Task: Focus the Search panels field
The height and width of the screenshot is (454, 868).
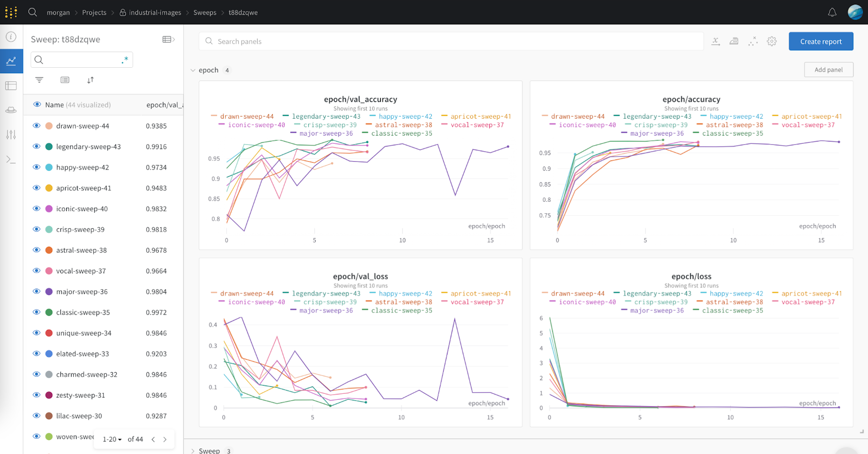Action: tap(451, 41)
